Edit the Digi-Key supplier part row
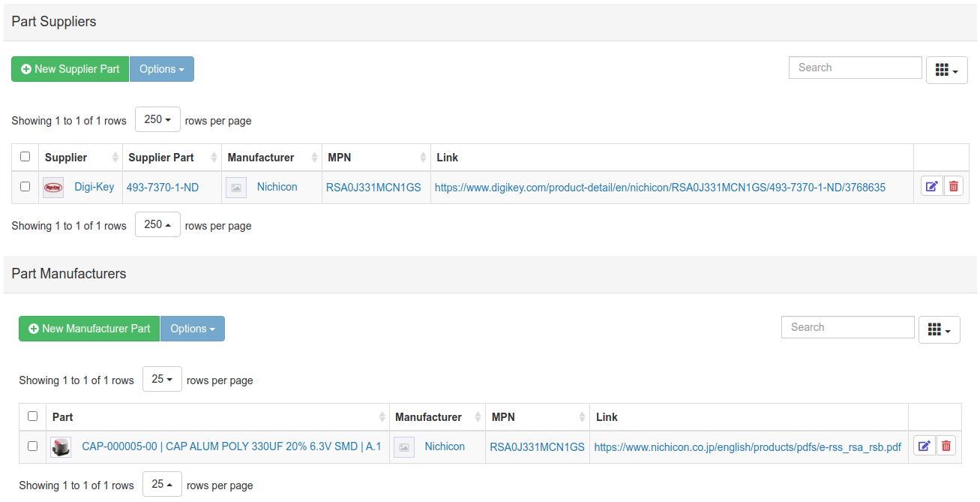Viewport: 980px width, 502px height. click(x=931, y=187)
